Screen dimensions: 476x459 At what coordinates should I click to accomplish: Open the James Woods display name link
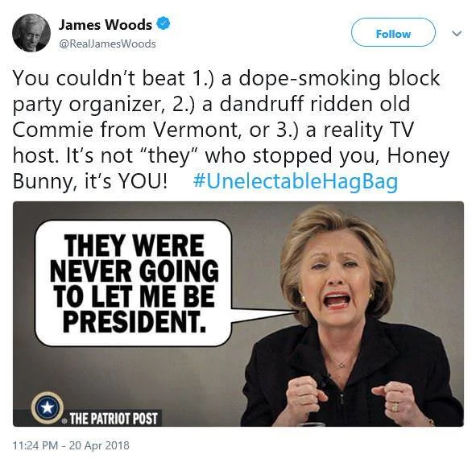click(x=105, y=25)
